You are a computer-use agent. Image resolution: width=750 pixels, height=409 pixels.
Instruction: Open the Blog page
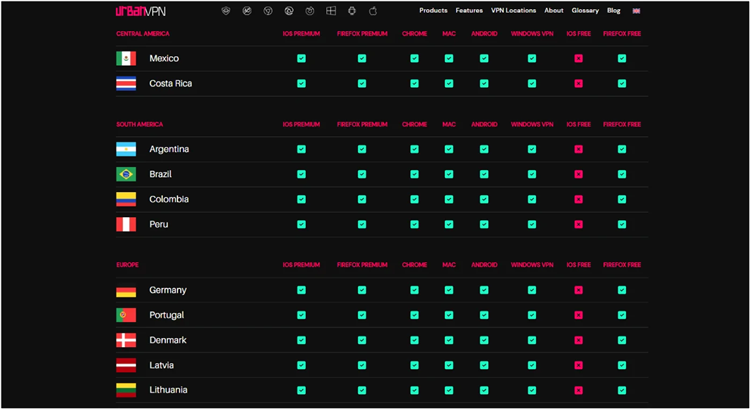pos(614,11)
